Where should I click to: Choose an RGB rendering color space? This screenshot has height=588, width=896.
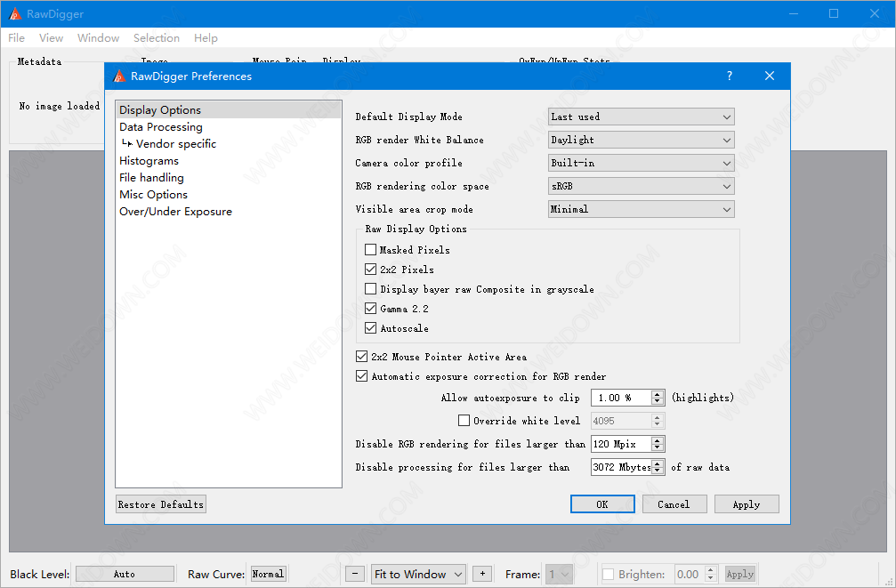pos(642,186)
